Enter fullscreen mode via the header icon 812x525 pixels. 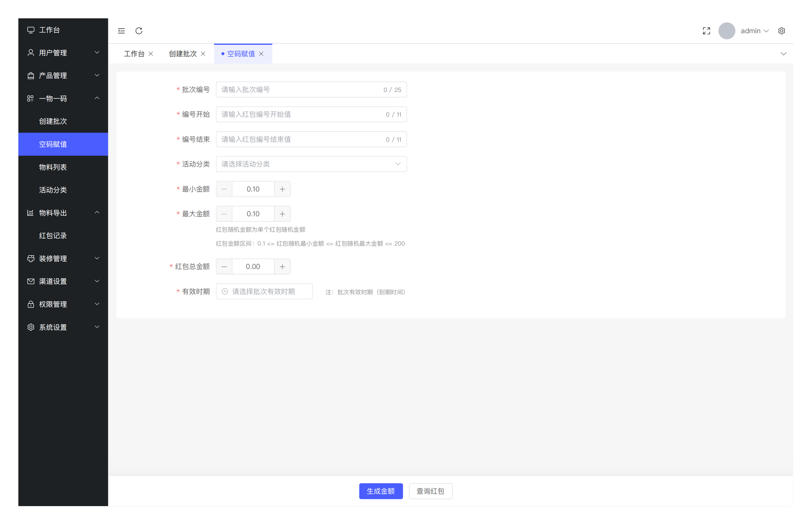(x=706, y=31)
